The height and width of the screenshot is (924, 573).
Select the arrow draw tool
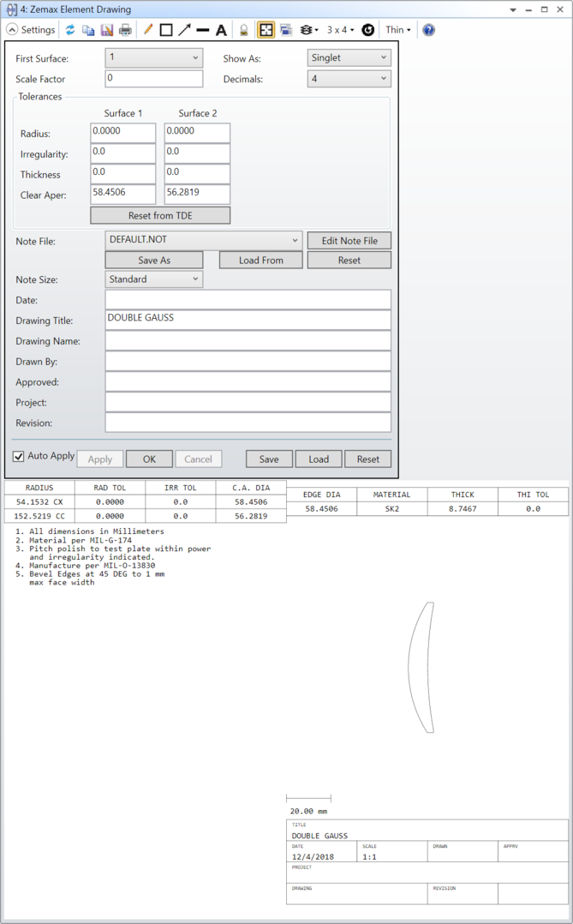(184, 29)
